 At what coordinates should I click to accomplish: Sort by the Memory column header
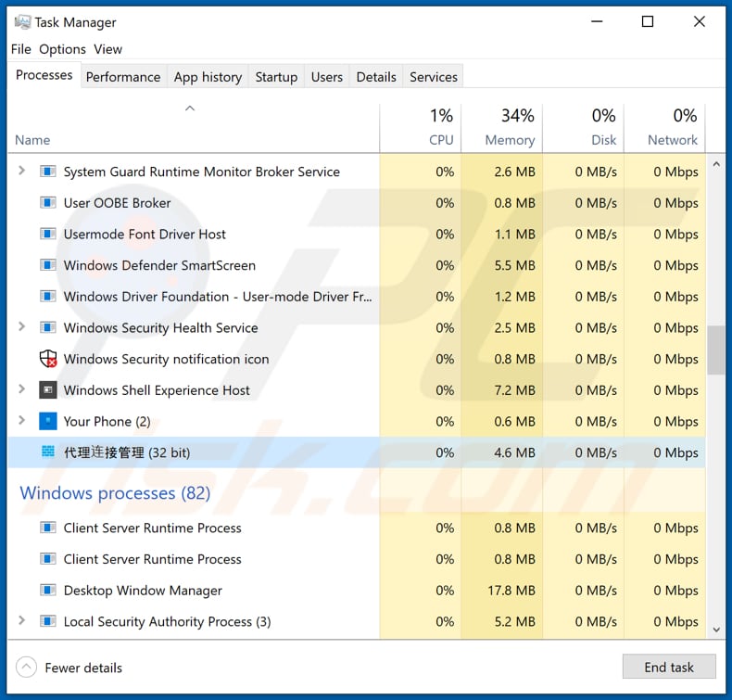(x=502, y=128)
